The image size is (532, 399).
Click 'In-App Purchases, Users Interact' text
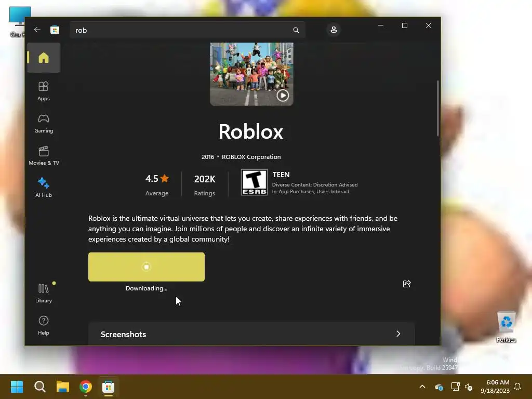[311, 191]
